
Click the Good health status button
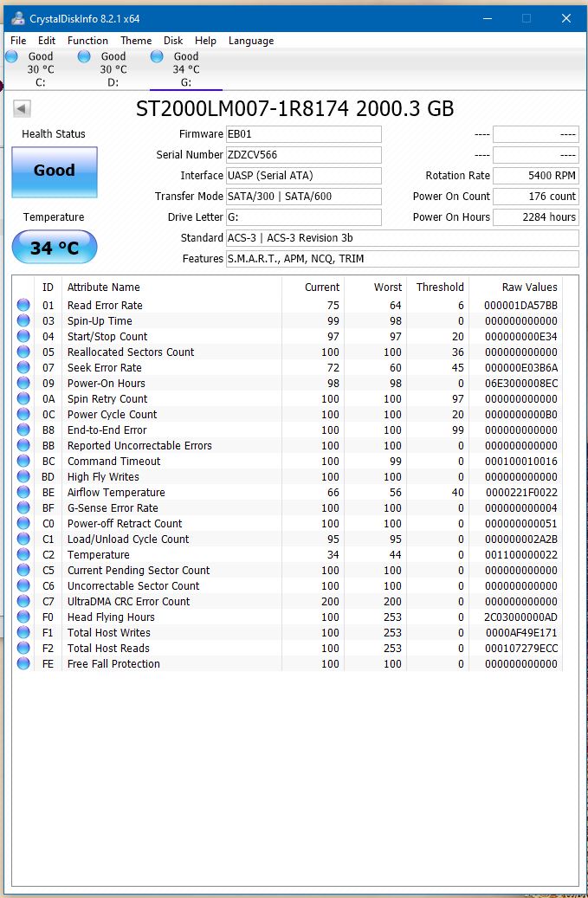point(55,172)
